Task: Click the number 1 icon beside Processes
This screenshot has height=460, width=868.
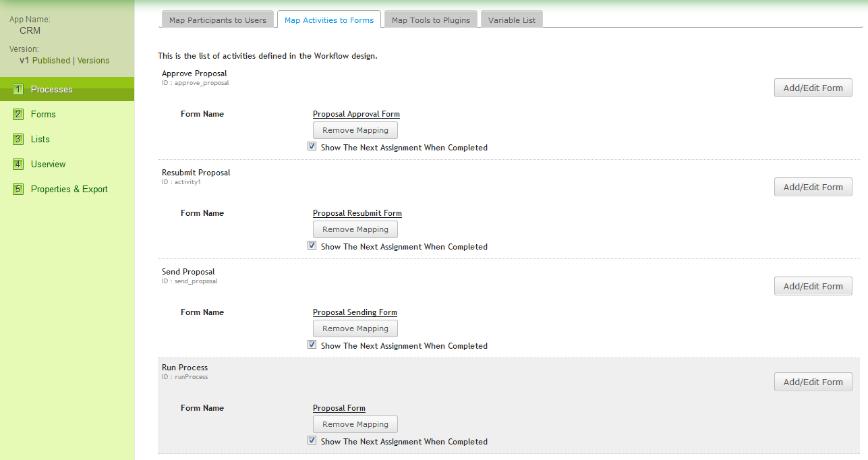Action: coord(18,89)
